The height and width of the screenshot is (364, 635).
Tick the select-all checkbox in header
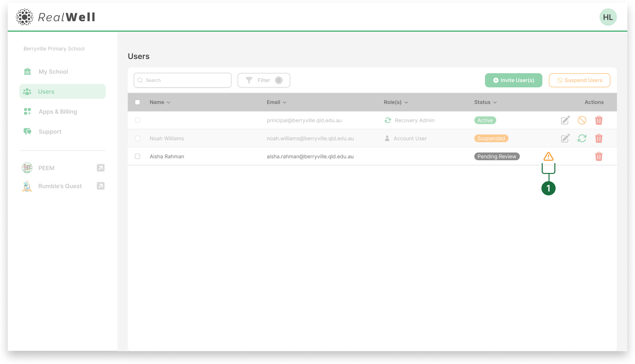[x=137, y=102]
